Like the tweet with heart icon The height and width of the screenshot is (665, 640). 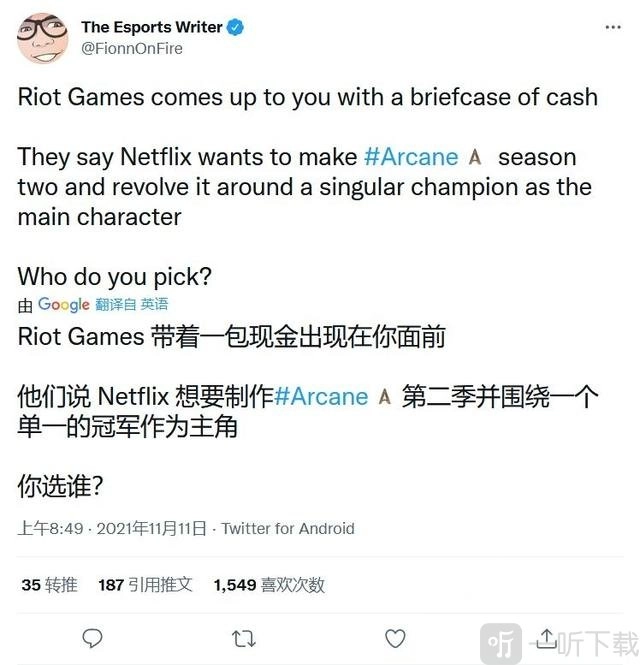click(395, 638)
